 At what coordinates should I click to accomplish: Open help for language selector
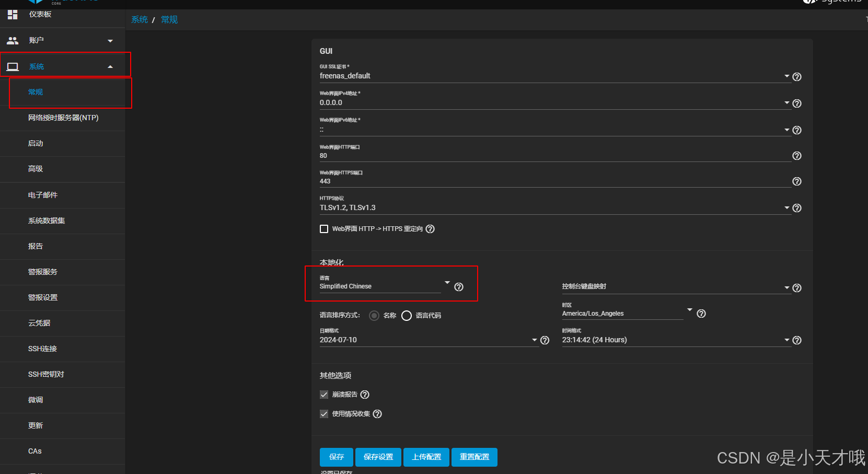point(459,287)
